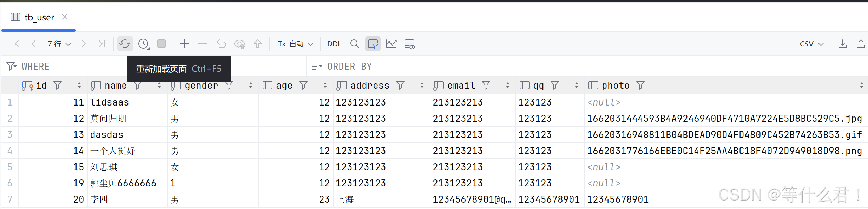Toggle sort arrows on age column

[x=325, y=85]
